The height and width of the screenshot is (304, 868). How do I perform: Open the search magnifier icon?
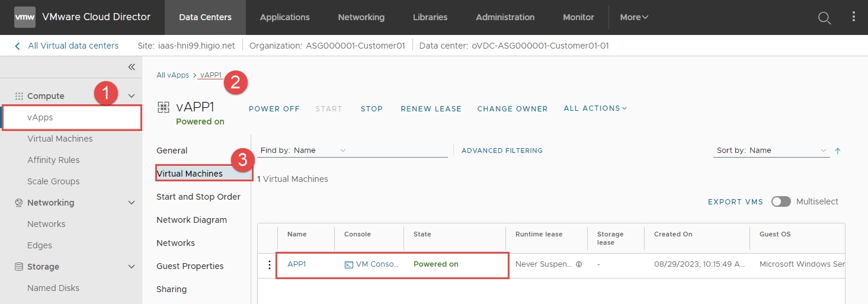pos(824,18)
